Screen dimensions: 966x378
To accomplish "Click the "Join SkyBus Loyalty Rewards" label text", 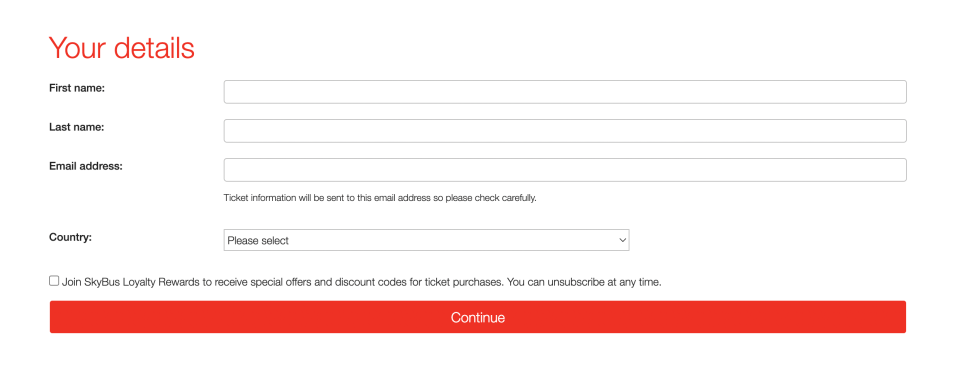I will 128,283.
